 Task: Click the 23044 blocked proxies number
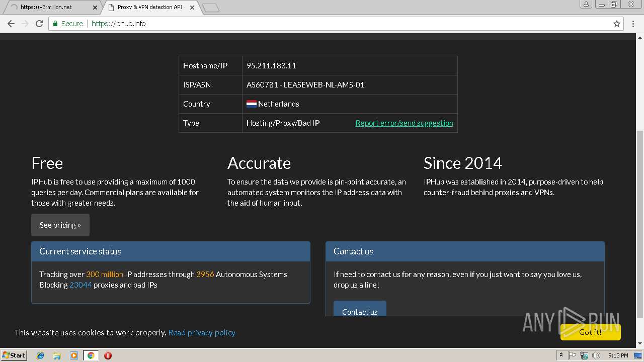click(80, 285)
